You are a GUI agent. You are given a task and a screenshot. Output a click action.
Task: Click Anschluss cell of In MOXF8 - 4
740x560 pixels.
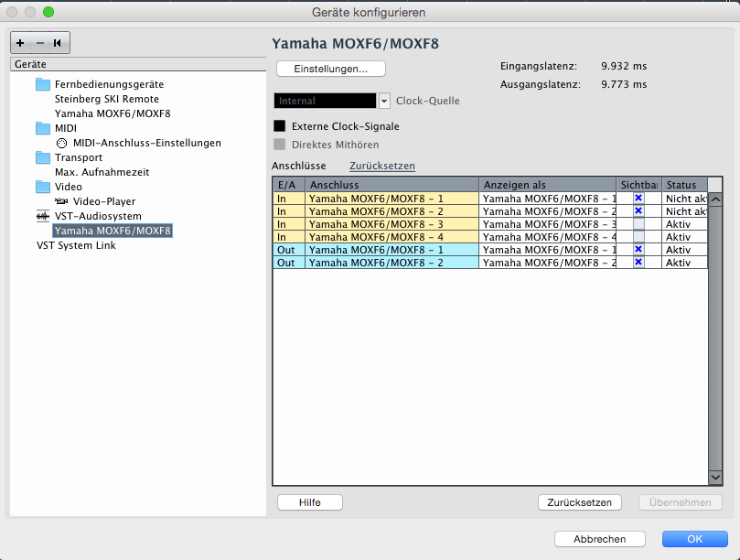(x=392, y=237)
